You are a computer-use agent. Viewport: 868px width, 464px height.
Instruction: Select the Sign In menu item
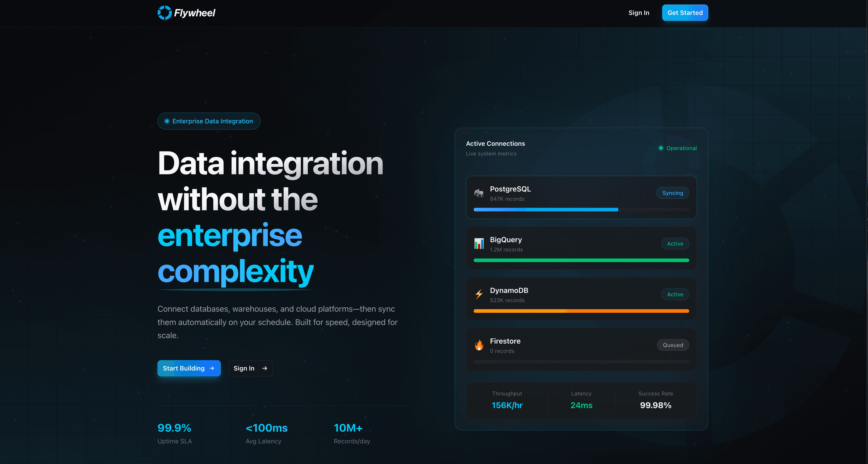click(x=639, y=12)
